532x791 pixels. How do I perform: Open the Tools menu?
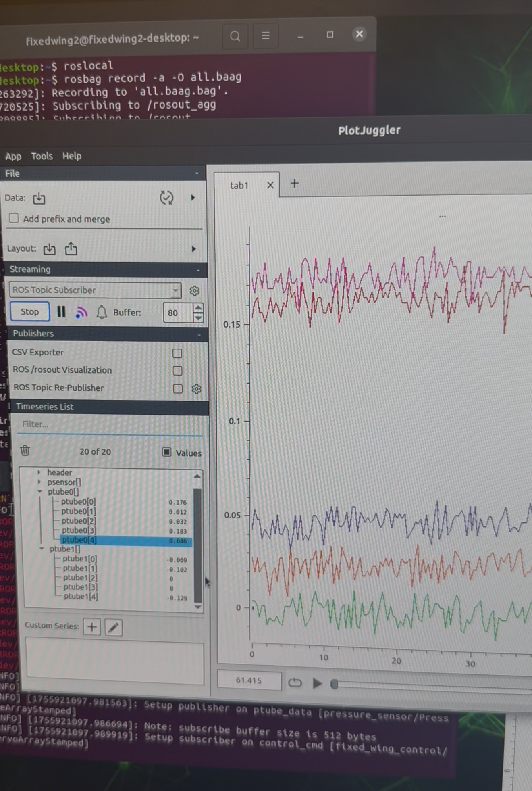tap(42, 156)
